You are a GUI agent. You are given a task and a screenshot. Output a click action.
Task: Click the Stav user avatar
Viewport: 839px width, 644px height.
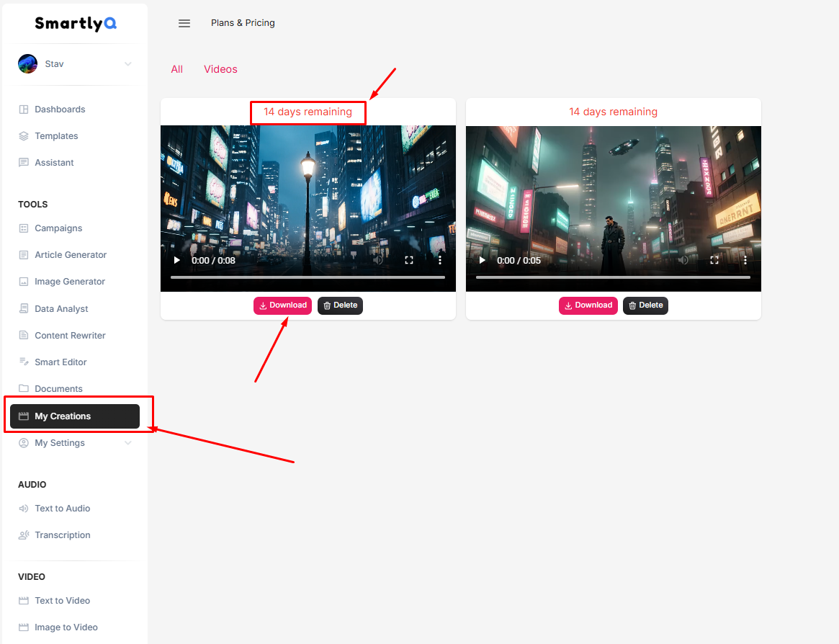(x=27, y=63)
